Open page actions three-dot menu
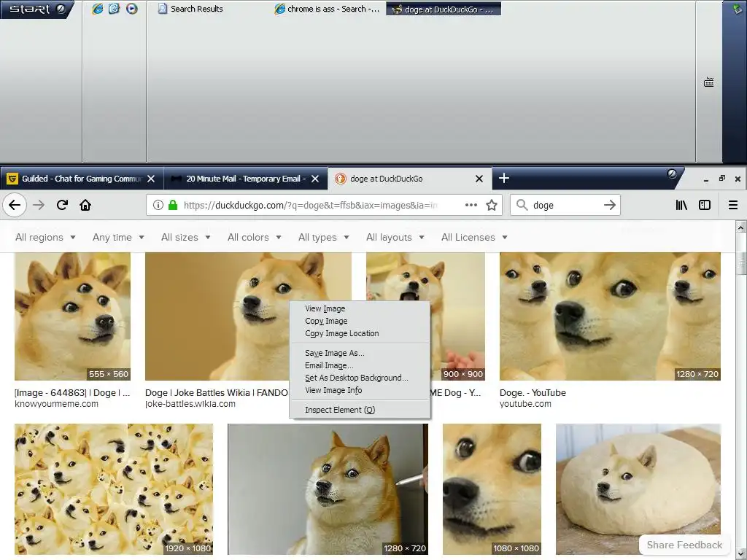 coord(471,205)
